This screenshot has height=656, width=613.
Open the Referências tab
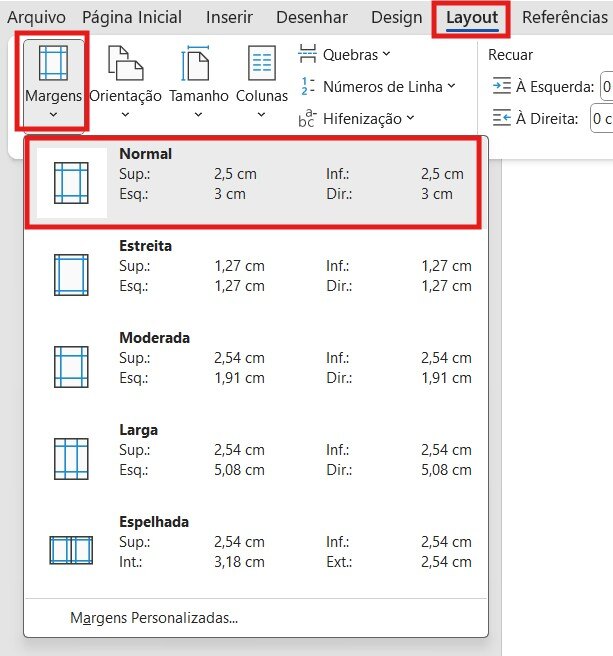(566, 18)
